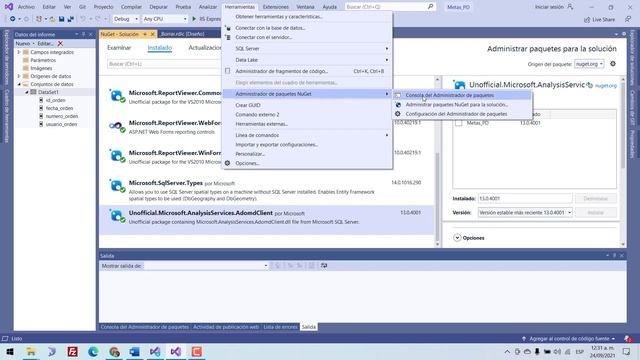640x360 pixels.
Task: Check the Metas_PD project checkbox
Action: tap(459, 123)
